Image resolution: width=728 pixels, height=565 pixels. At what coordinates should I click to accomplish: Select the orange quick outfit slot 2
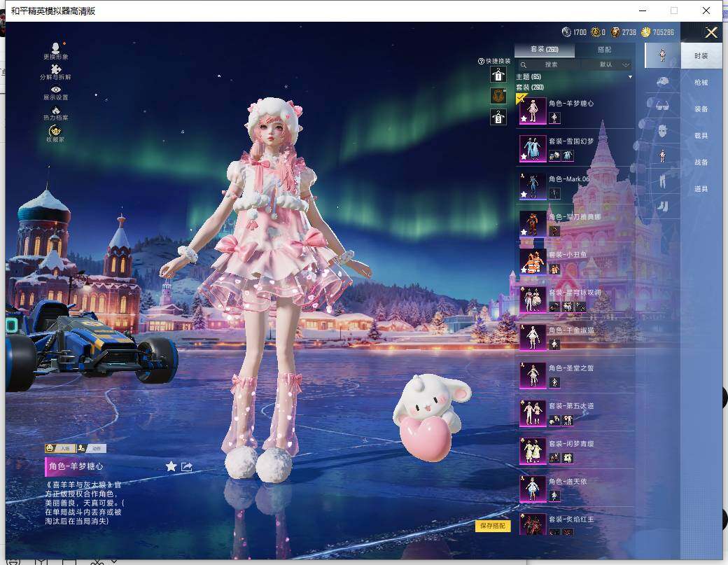498,96
